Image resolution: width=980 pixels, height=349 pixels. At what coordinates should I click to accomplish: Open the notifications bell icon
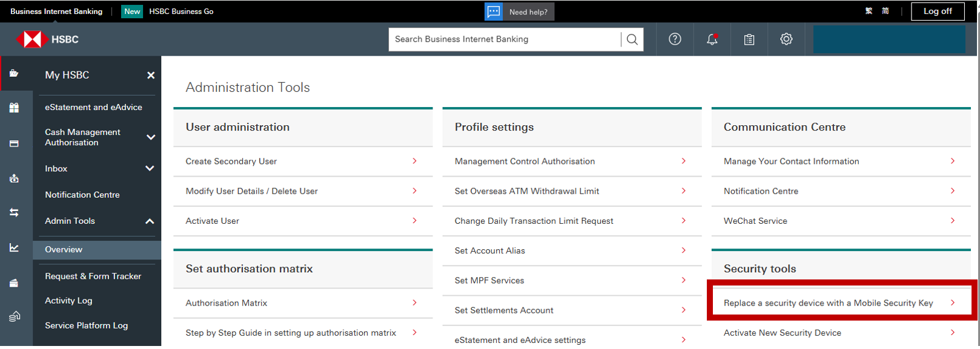[x=712, y=39]
